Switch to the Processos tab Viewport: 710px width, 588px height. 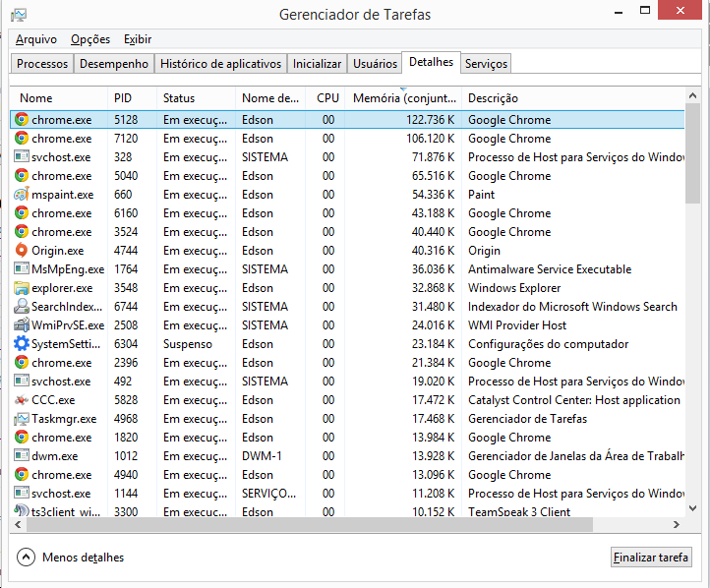point(42,63)
